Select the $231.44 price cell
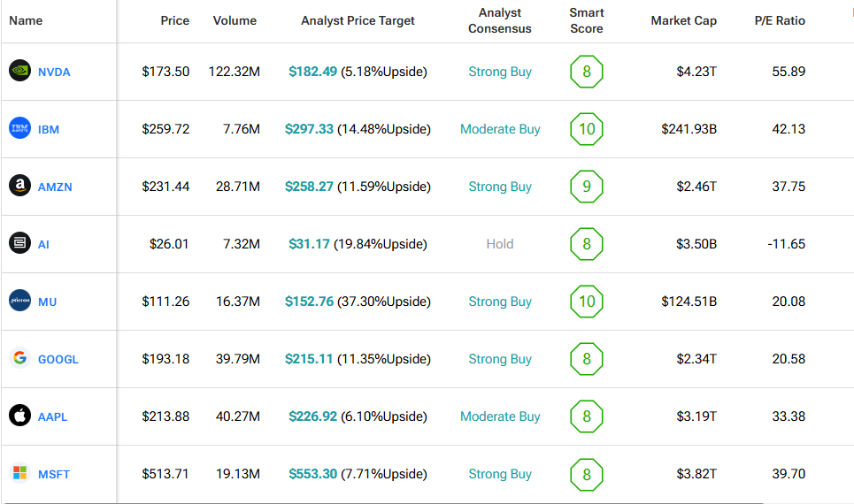This screenshot has width=854, height=504. (x=165, y=187)
